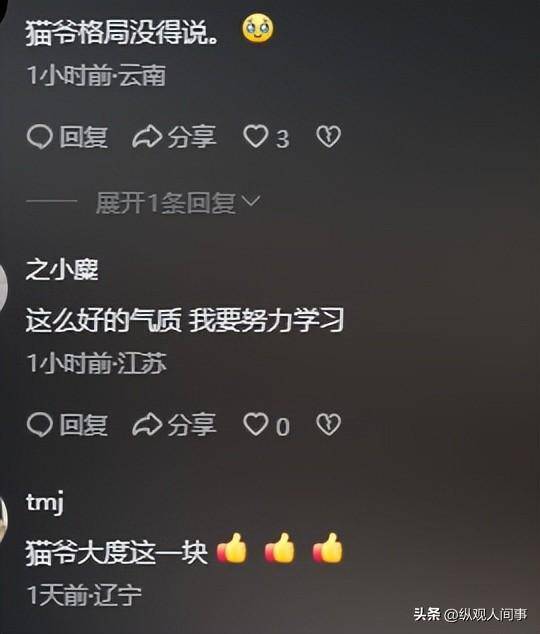Click the share arrow icon under Jiangsu comment

pos(147,425)
